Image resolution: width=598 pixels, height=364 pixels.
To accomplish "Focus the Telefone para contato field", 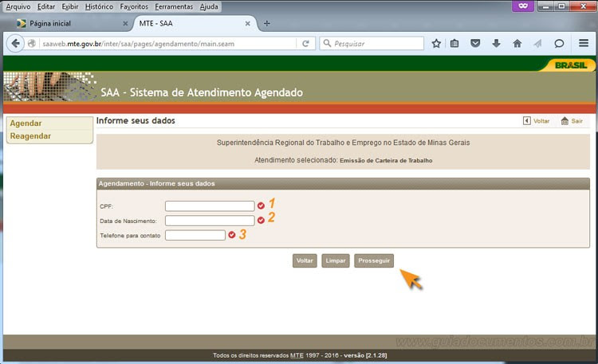I will point(195,235).
